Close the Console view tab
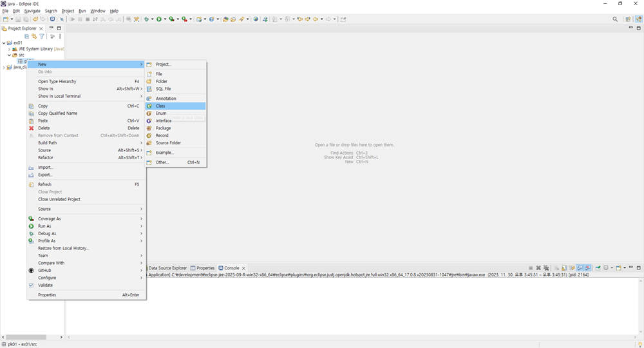This screenshot has height=348, width=644. [243, 268]
